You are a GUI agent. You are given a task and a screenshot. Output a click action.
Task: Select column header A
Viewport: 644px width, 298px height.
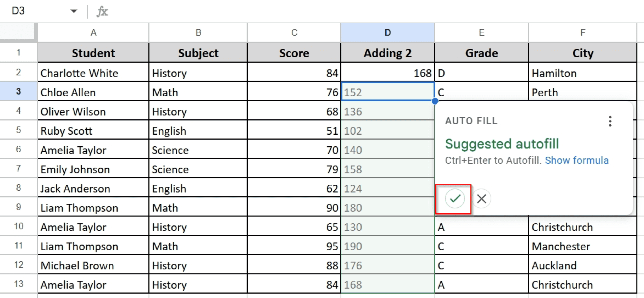tap(93, 32)
